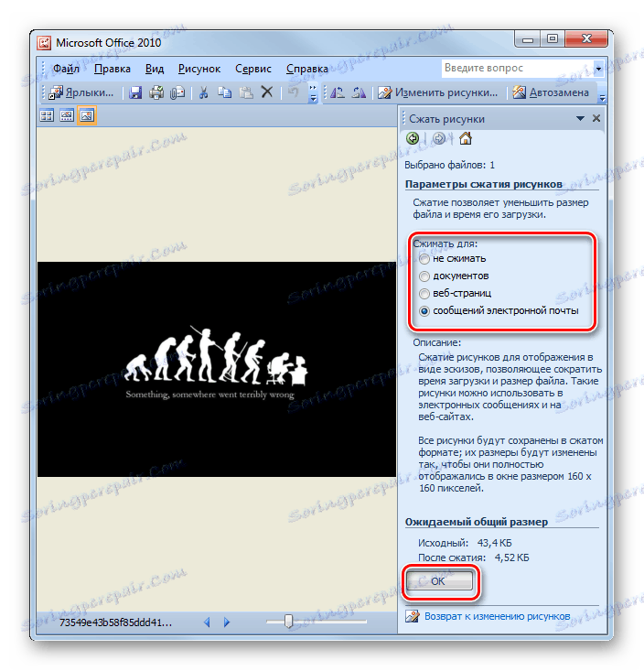Click the evolution picture preview
This screenshot has height=671, width=644.
(x=217, y=369)
